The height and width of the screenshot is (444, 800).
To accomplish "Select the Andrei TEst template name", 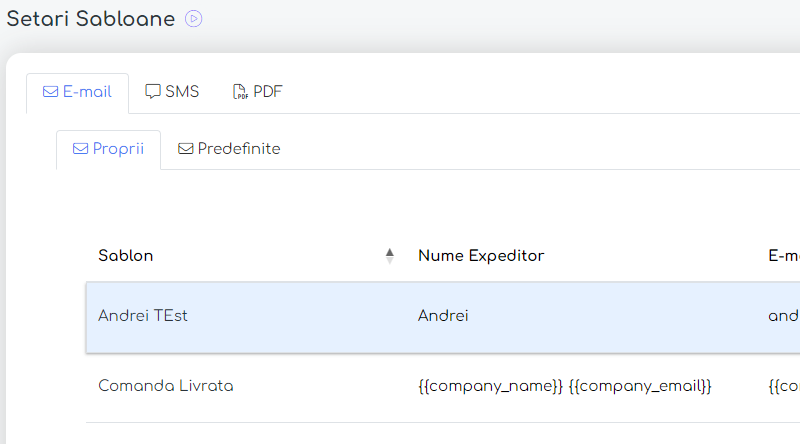I will (x=143, y=316).
